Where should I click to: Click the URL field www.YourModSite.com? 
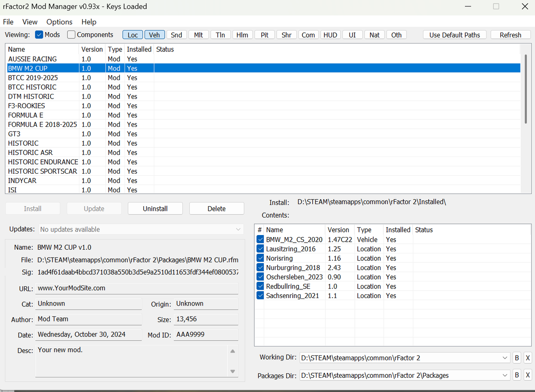tap(137, 288)
